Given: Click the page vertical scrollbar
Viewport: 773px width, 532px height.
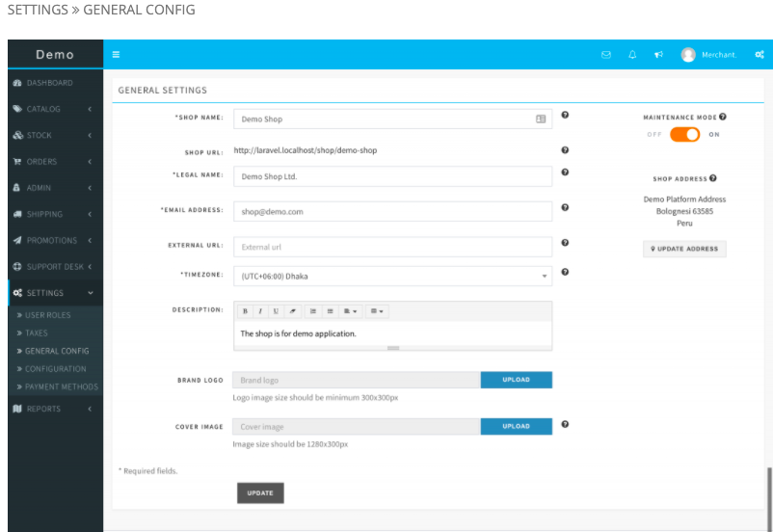Looking at the screenshot, I should click(x=769, y=497).
